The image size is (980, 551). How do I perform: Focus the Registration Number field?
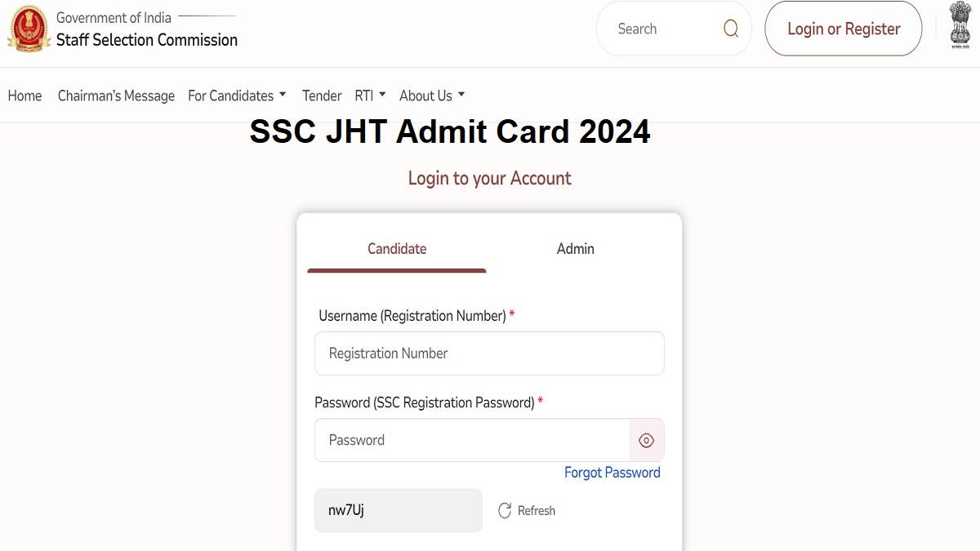(489, 353)
